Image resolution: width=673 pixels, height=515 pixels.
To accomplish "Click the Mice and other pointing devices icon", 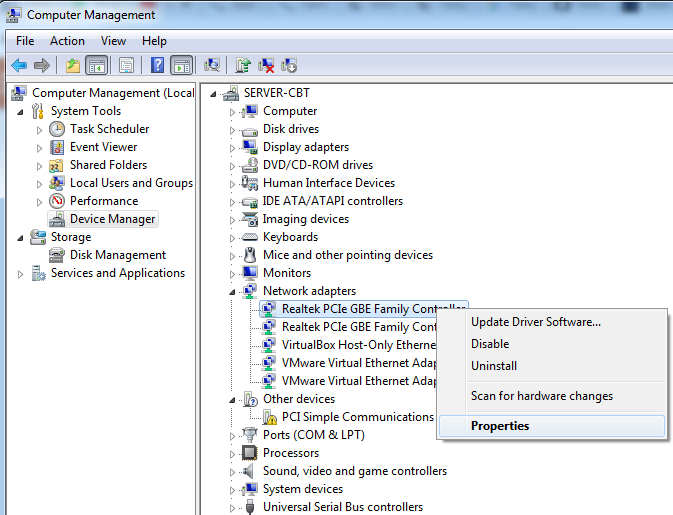I will coord(250,255).
